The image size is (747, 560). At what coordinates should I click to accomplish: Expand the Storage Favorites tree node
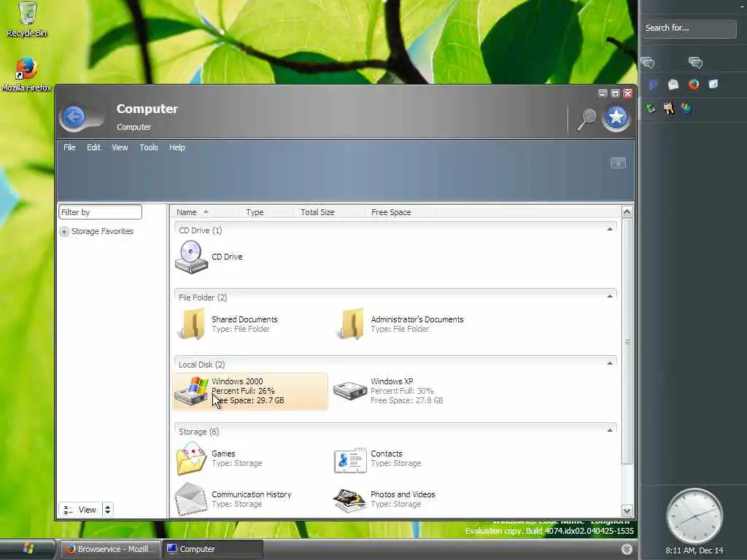[x=64, y=231]
